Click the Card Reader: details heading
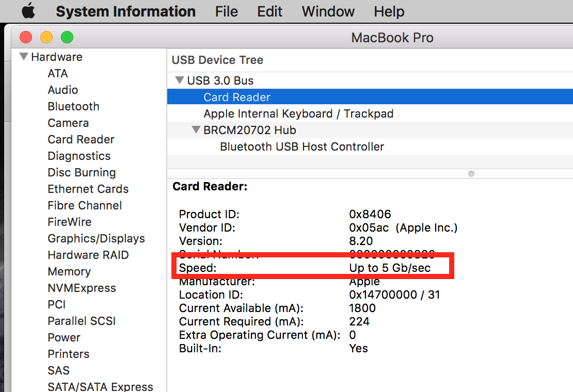573x392 pixels. (x=210, y=186)
